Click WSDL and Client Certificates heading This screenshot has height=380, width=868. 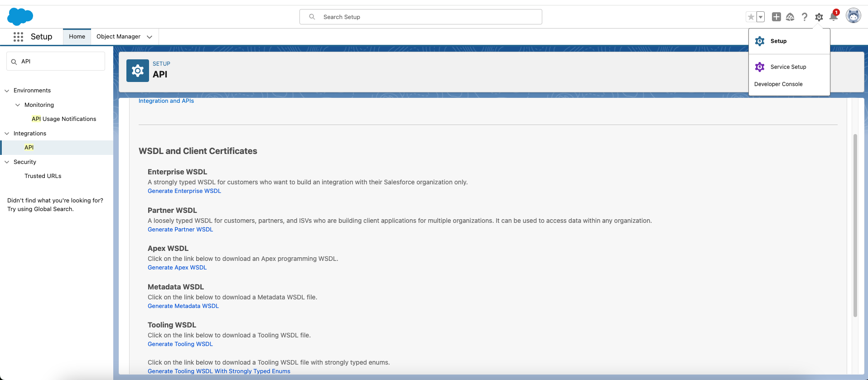[198, 151]
